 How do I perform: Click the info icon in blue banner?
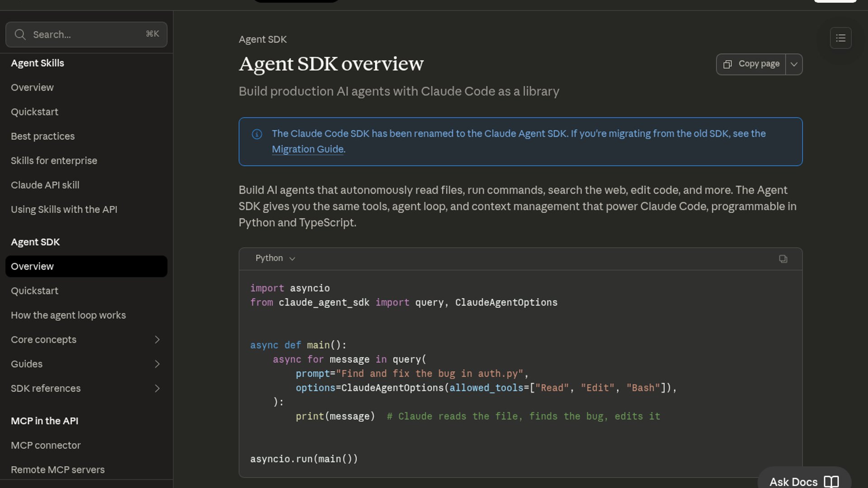click(x=257, y=134)
